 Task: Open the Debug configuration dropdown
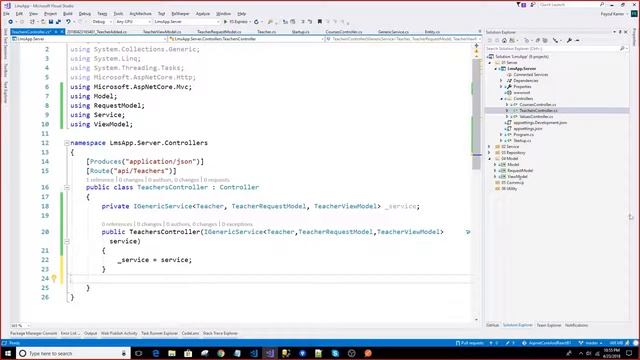[102, 22]
